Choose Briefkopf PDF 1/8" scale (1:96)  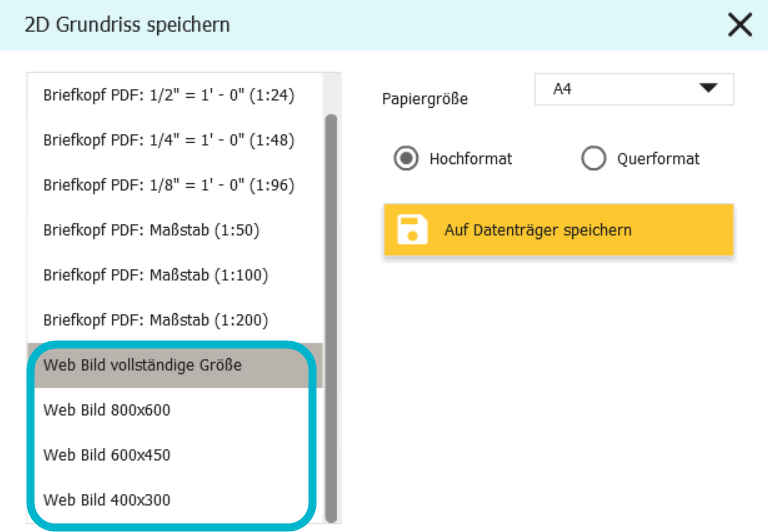pyautogui.click(x=175, y=185)
